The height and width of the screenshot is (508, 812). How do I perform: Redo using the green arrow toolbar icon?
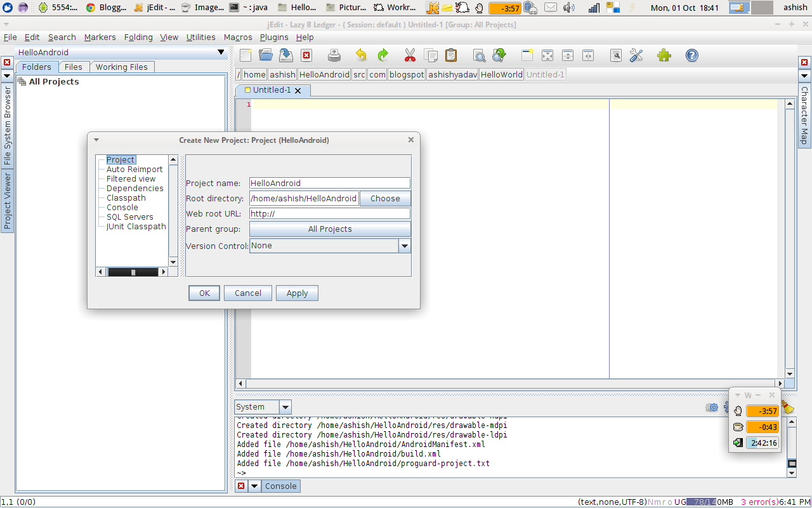pyautogui.click(x=382, y=55)
